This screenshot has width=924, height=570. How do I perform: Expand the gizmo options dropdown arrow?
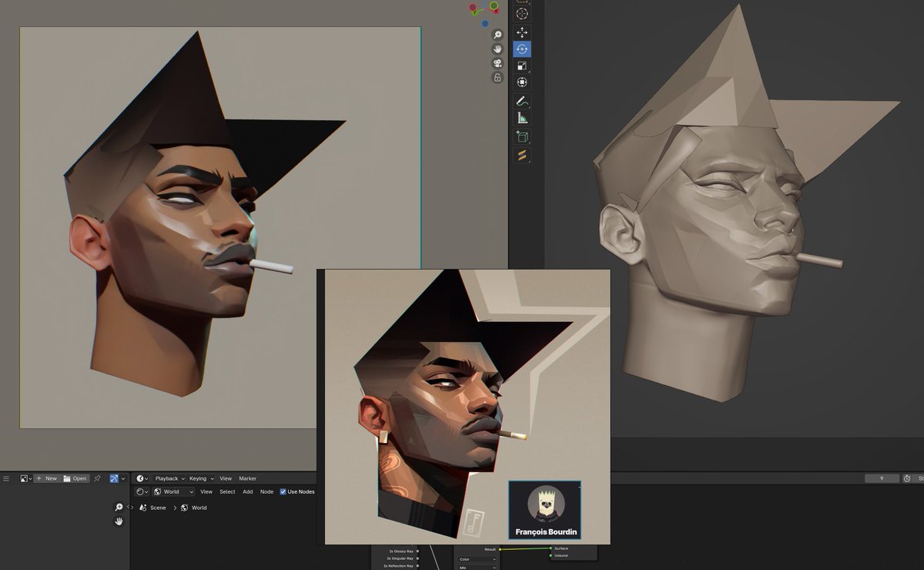click(x=124, y=478)
